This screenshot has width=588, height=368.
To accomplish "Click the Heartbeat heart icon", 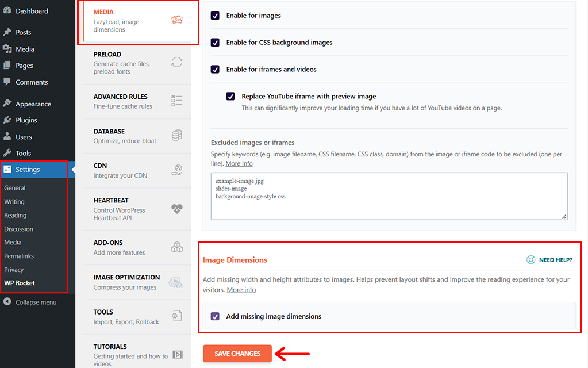I will tap(177, 209).
